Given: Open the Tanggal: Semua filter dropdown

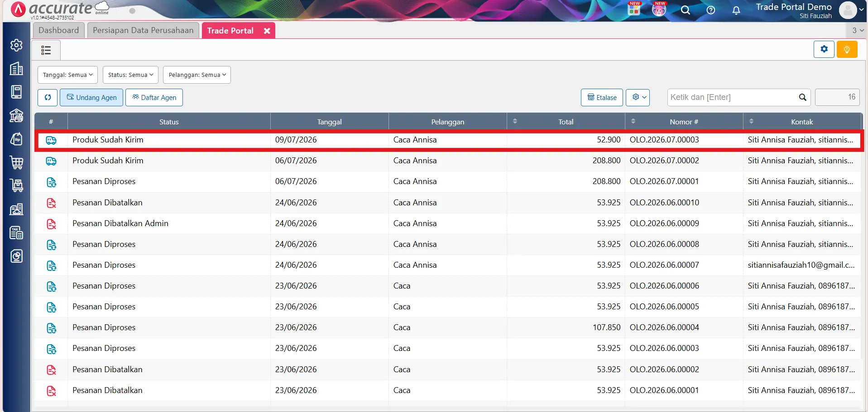Looking at the screenshot, I should click(67, 75).
